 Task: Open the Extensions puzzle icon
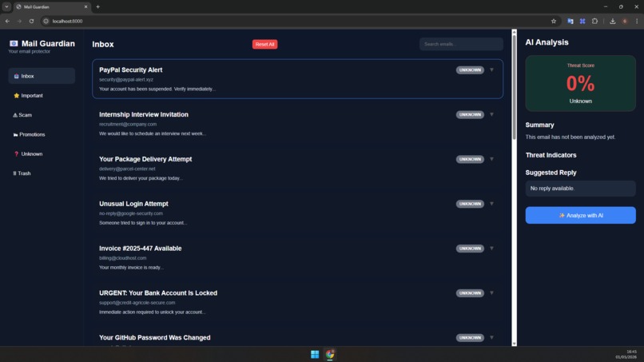point(594,21)
